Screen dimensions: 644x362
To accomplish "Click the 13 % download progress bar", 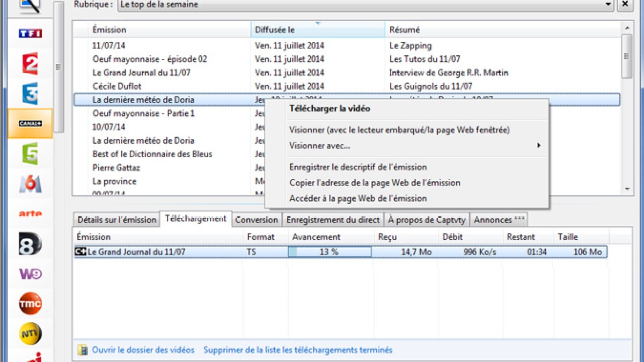I will [x=330, y=252].
